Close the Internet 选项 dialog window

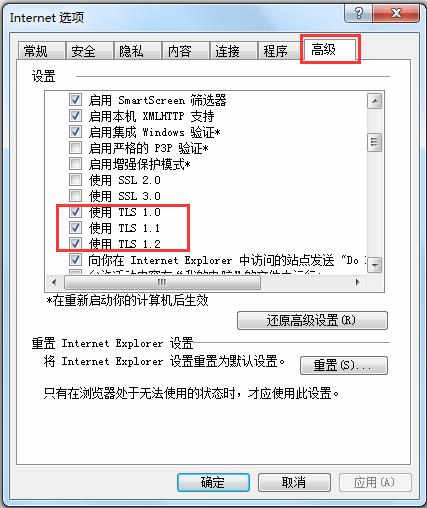[x=396, y=13]
